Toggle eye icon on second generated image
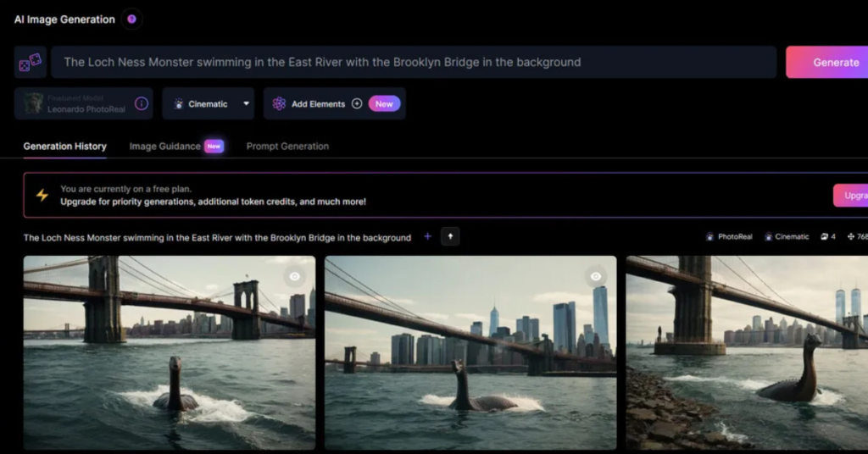868x454 pixels. tap(596, 276)
